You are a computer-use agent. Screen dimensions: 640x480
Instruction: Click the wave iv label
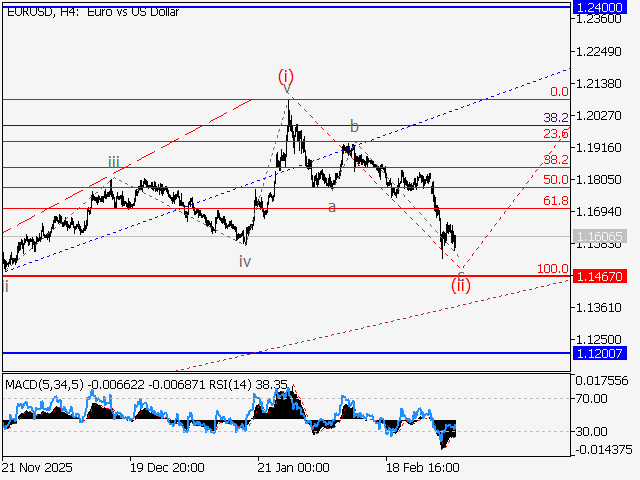click(x=245, y=261)
